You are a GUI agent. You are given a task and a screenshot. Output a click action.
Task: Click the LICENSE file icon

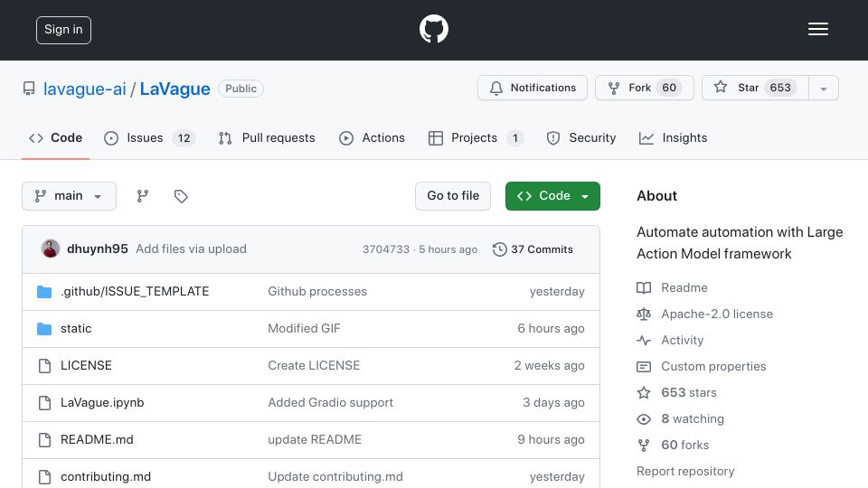pos(44,366)
